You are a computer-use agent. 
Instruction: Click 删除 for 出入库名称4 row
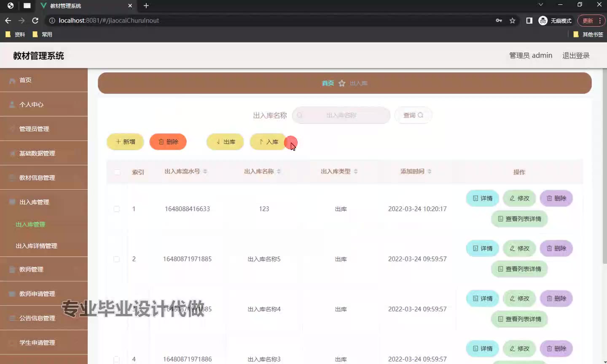point(556,298)
